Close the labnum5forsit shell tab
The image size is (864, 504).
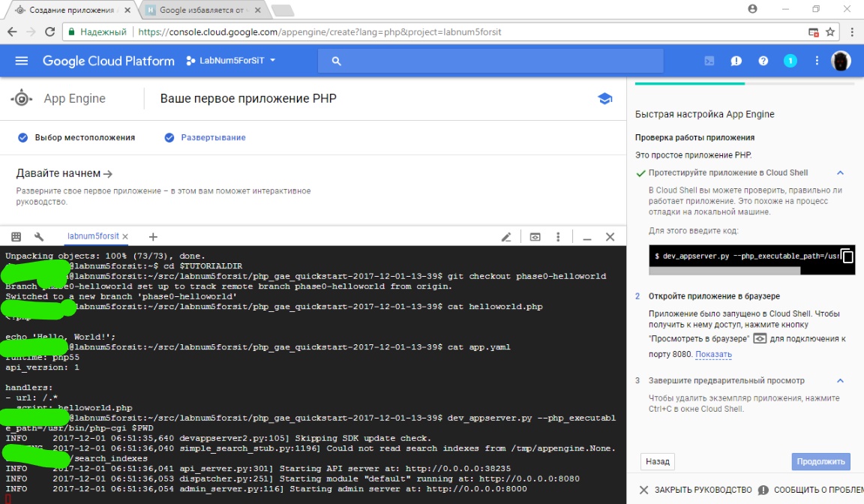pyautogui.click(x=125, y=236)
